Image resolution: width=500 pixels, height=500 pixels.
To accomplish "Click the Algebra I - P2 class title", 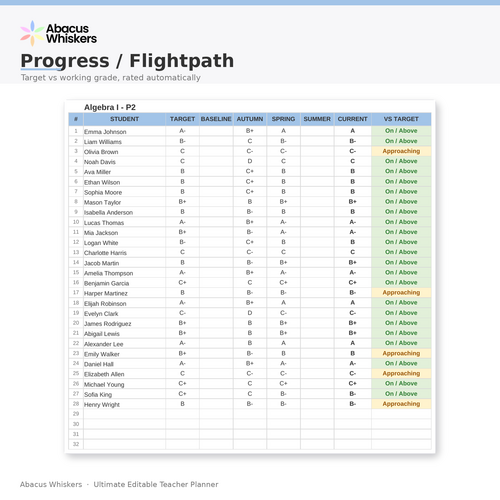I will [x=110, y=107].
